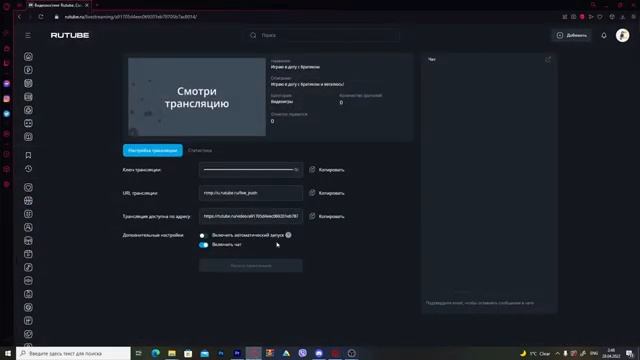Click the Rutube search field
Viewport: 640px width, 360px height.
point(322,36)
